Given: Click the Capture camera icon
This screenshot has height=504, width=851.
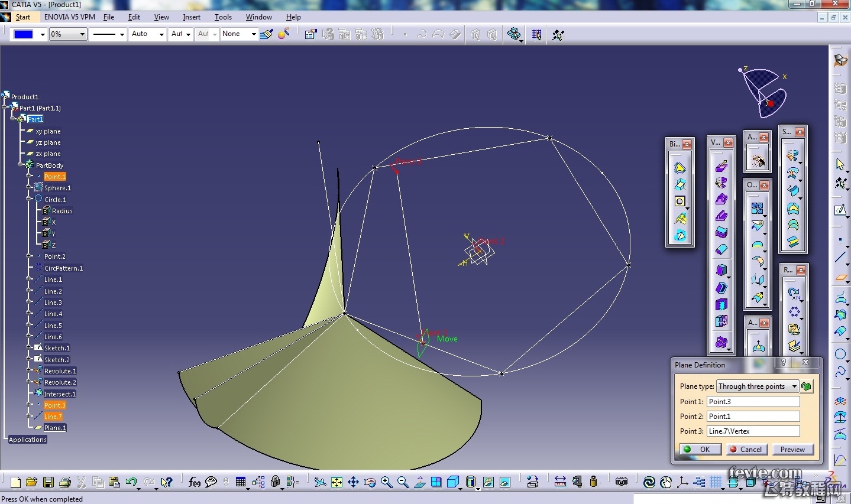Looking at the screenshot, I should [621, 482].
